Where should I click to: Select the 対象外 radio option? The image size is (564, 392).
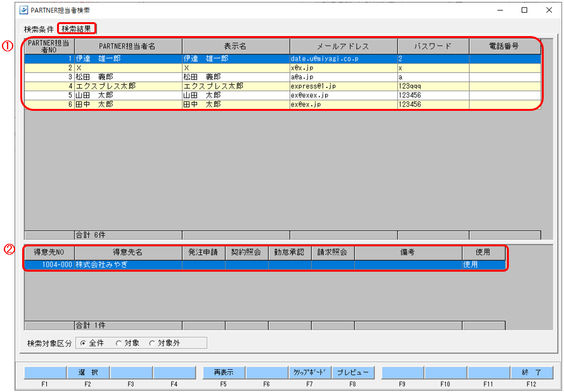click(164, 343)
